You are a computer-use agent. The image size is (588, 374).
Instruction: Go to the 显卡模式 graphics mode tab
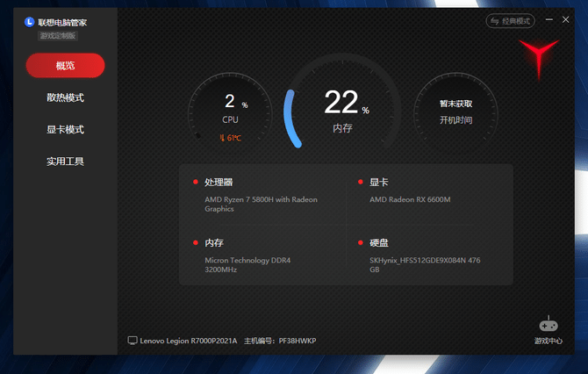65,130
